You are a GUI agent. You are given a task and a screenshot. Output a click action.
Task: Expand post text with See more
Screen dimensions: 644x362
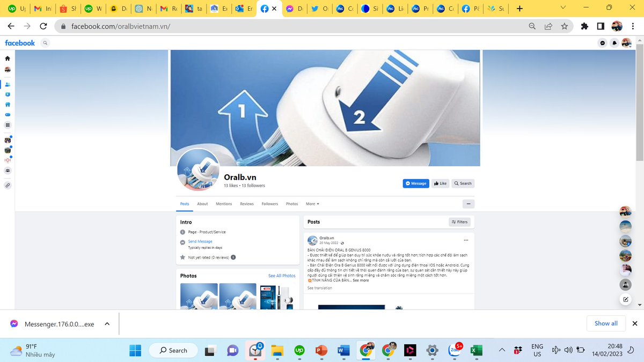tap(361, 280)
